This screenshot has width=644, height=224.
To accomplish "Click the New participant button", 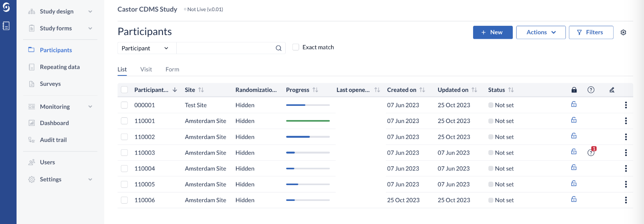I will [493, 32].
